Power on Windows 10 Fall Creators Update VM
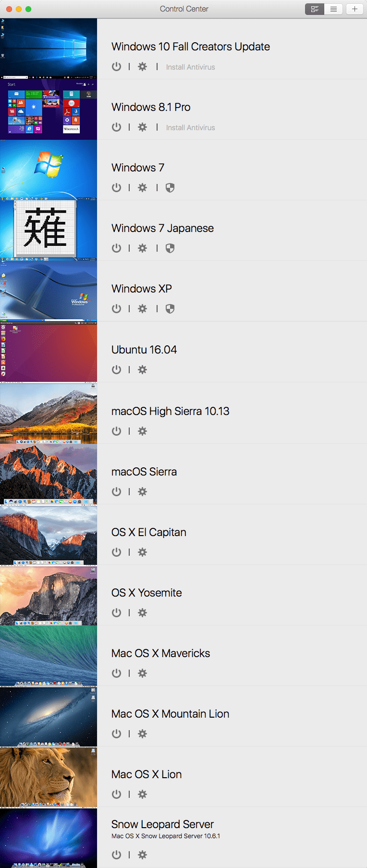367x868 pixels. [116, 67]
